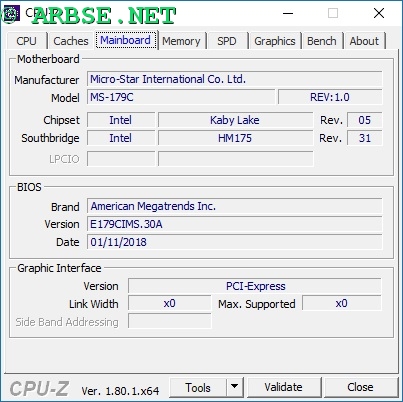Expand the Tools dropdown arrow
Viewport: 403px width, 402px height.
click(x=235, y=387)
